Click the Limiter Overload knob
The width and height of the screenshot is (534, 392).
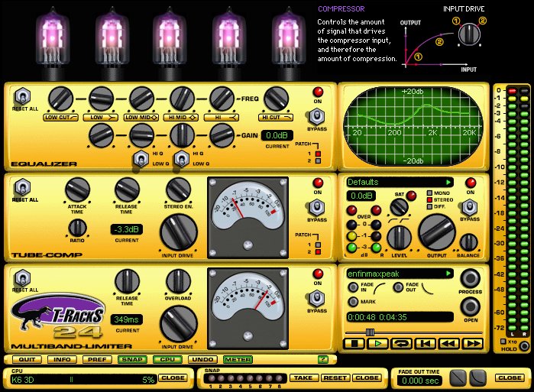tap(178, 282)
